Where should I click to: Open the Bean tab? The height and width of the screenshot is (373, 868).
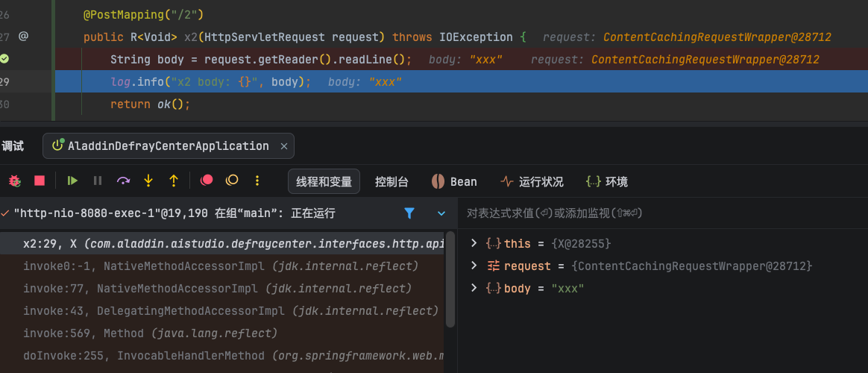(x=454, y=181)
